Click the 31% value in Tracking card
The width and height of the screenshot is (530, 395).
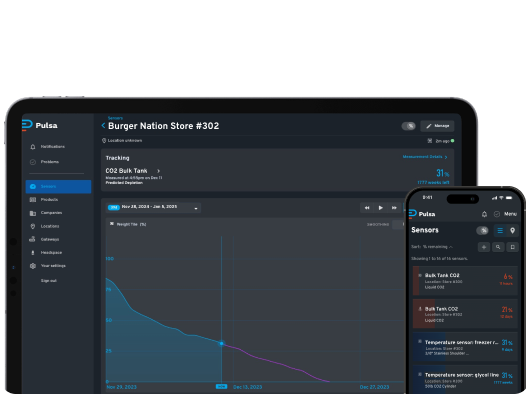point(442,173)
